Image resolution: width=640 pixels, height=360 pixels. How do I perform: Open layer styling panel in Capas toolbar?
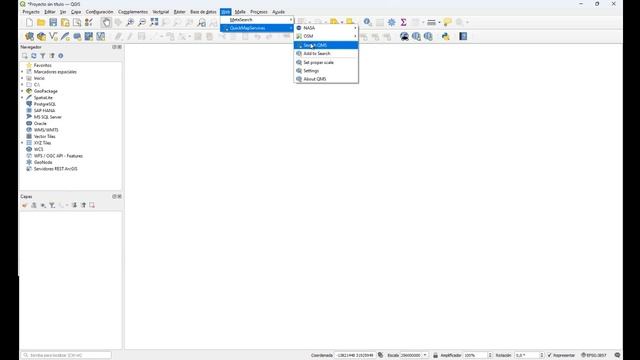click(x=25, y=205)
